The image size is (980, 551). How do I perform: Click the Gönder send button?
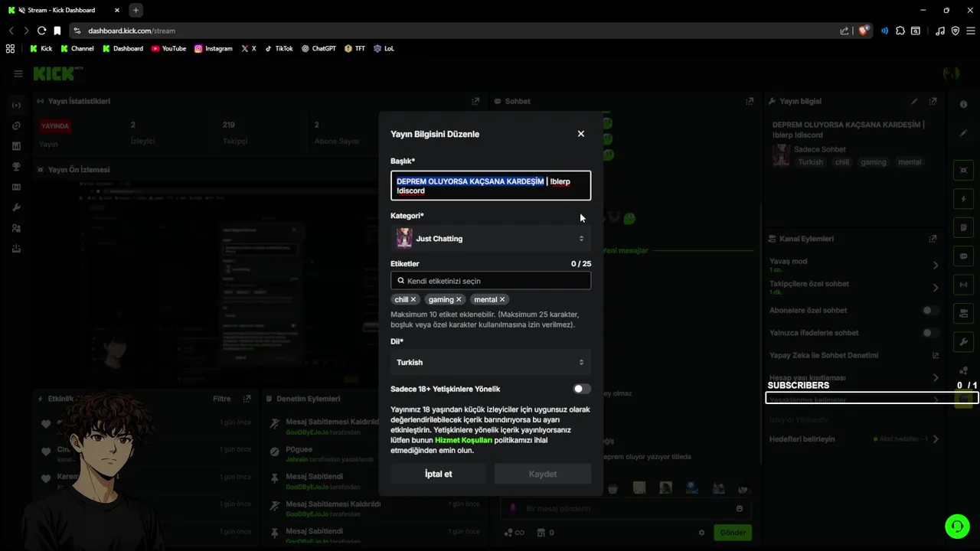point(733,533)
